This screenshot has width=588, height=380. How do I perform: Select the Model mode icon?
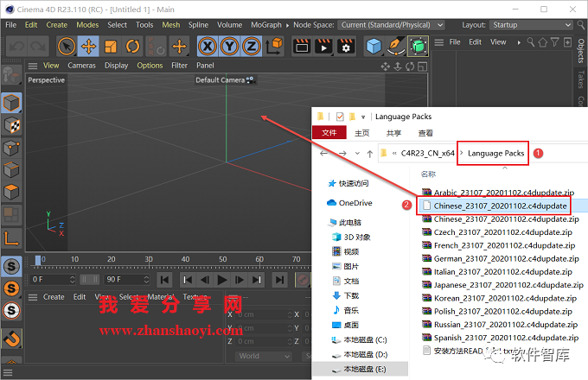[x=11, y=103]
